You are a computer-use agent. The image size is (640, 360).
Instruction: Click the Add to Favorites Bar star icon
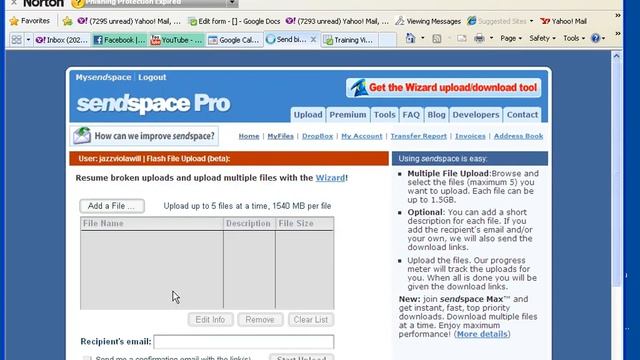(x=67, y=21)
